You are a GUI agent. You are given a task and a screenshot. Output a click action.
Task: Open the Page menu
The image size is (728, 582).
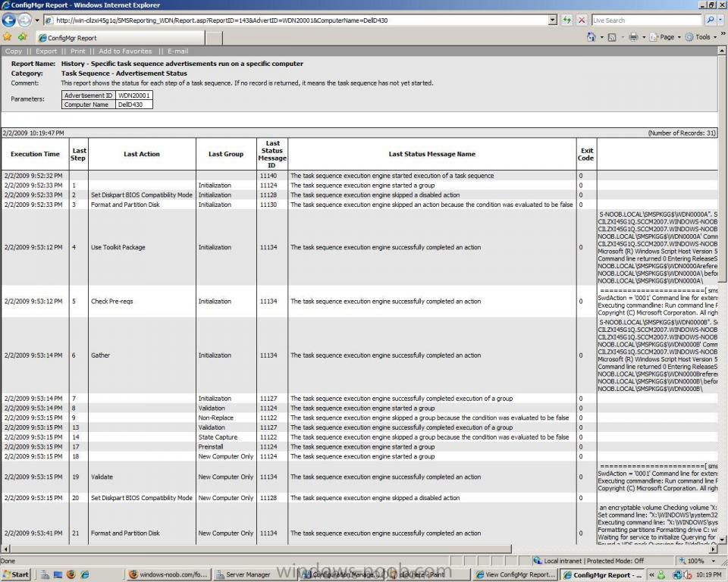[x=665, y=37]
